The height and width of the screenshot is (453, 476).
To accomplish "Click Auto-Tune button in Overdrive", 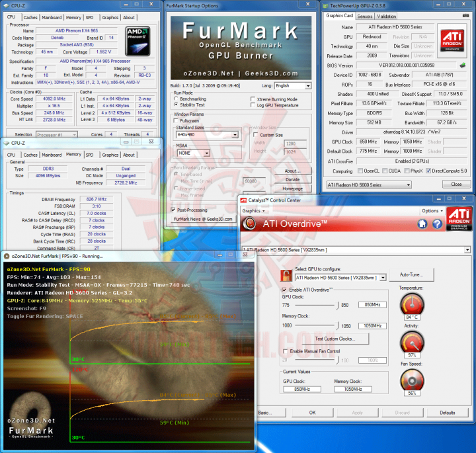I will (x=411, y=274).
